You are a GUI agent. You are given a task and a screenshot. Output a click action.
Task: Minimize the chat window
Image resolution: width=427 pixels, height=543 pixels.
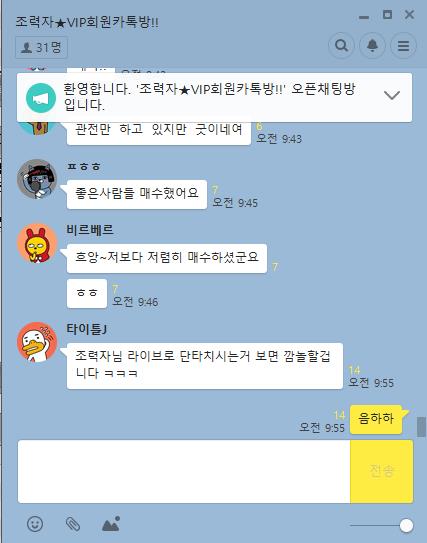coord(364,17)
